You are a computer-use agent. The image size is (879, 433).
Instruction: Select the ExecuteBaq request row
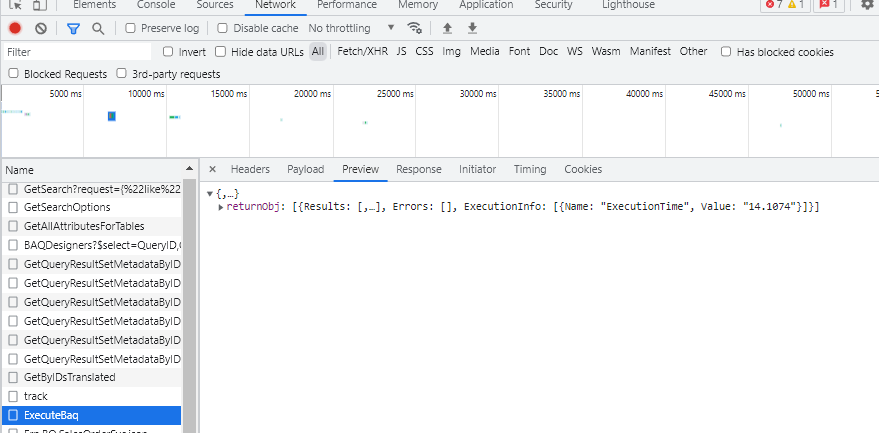pos(92,416)
